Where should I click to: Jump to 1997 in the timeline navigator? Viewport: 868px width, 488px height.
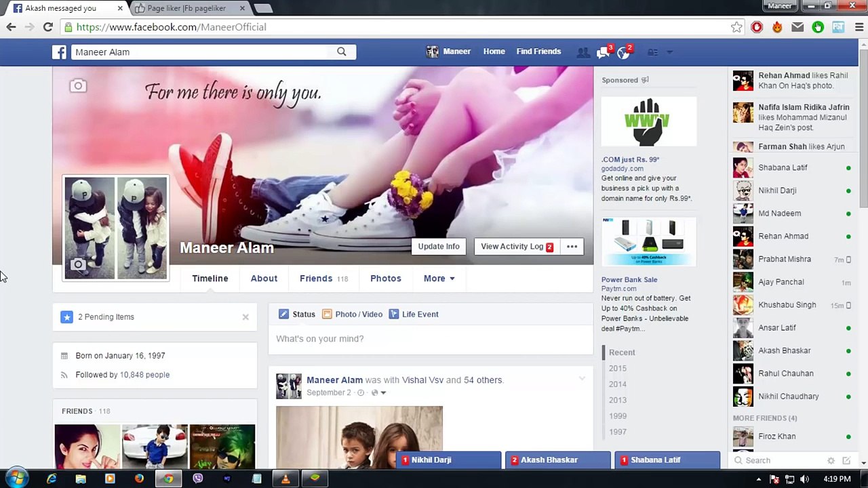[x=618, y=432]
